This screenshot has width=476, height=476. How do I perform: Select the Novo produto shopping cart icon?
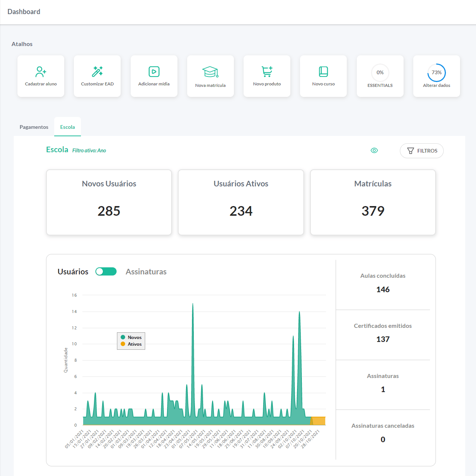tap(267, 71)
